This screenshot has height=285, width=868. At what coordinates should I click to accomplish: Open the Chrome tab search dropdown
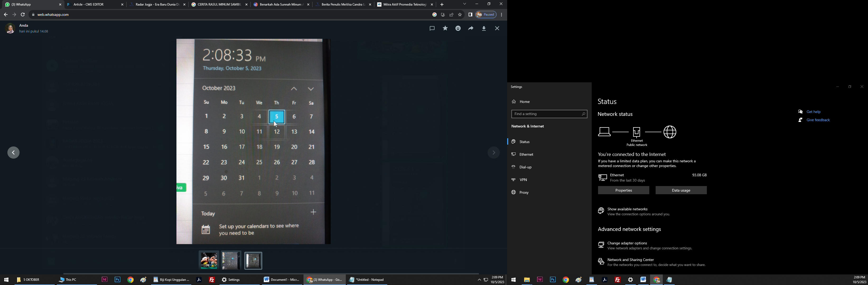[x=465, y=4]
